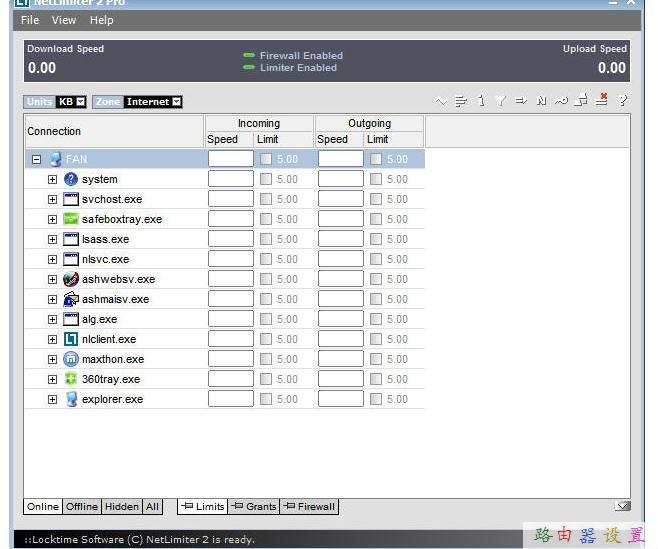
Task: Click the safeboxtray.exe icon
Action: click(70, 219)
